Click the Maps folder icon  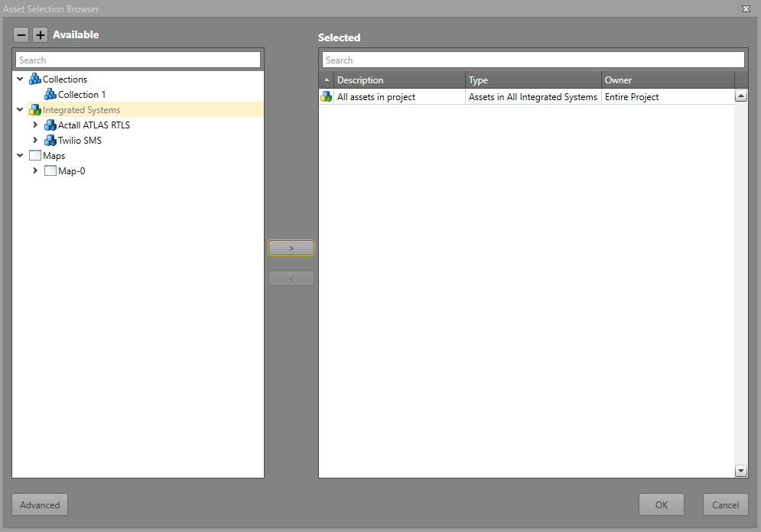[34, 156]
